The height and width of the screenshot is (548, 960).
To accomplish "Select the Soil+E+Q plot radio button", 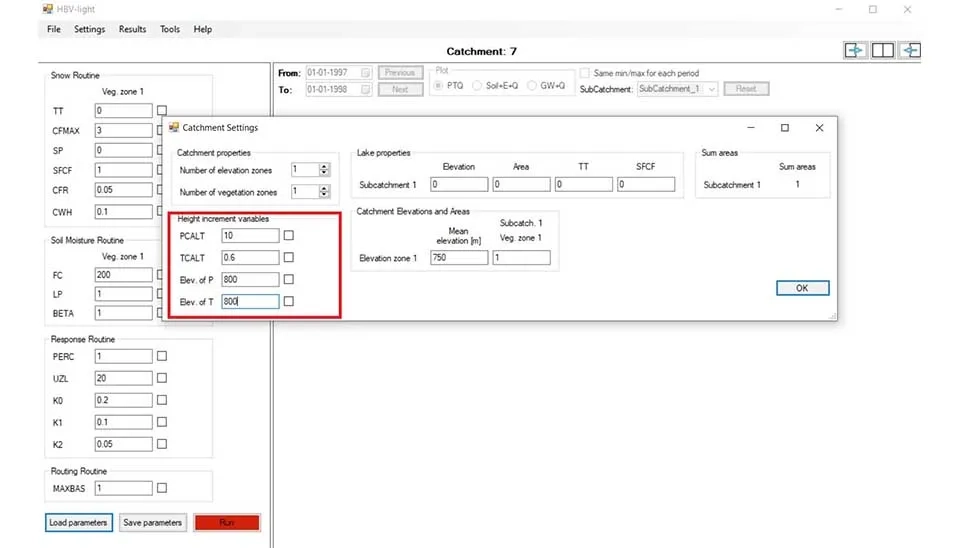I will click(x=477, y=87).
